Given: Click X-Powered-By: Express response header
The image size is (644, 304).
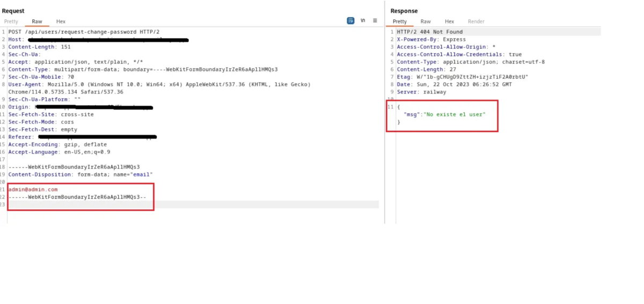Looking at the screenshot, I should (431, 39).
